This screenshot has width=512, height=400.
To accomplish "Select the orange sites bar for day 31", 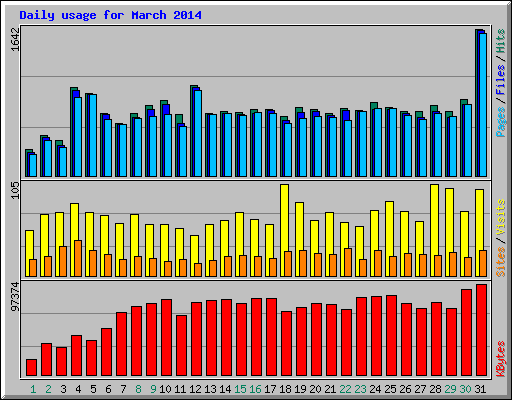I will point(483,263).
